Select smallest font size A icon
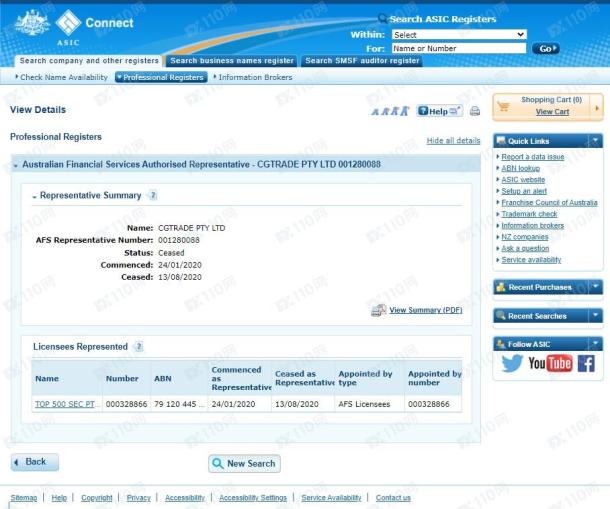610x509 pixels. click(375, 112)
